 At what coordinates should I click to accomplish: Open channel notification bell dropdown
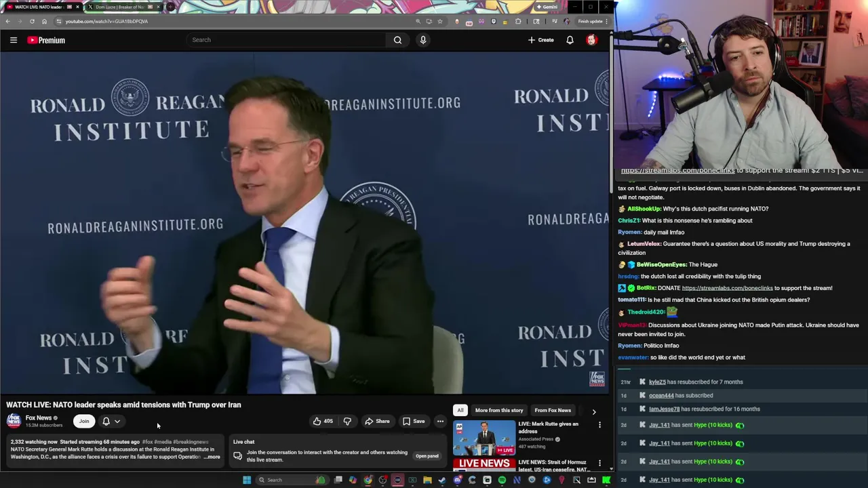pos(111,422)
